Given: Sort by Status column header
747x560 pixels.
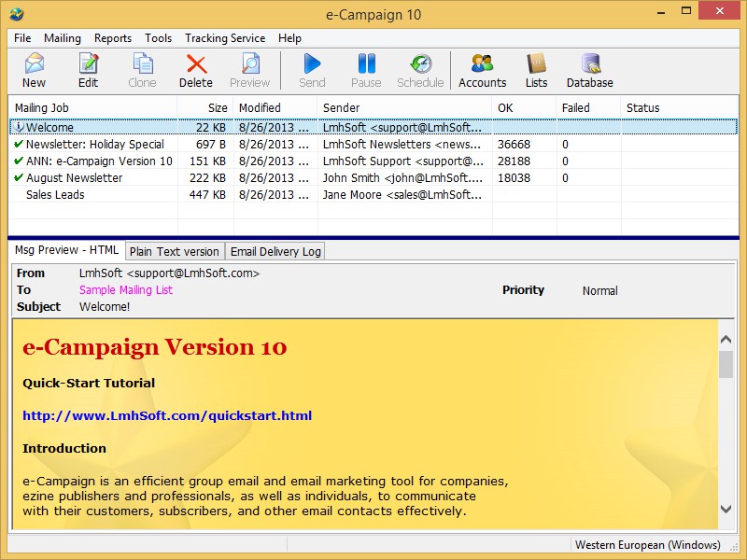Looking at the screenshot, I should [680, 107].
